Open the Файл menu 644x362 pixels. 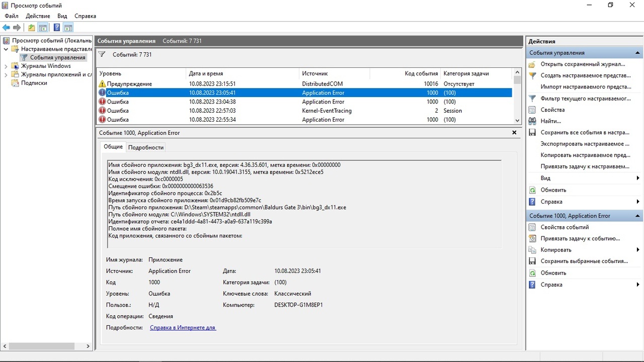pos(12,16)
